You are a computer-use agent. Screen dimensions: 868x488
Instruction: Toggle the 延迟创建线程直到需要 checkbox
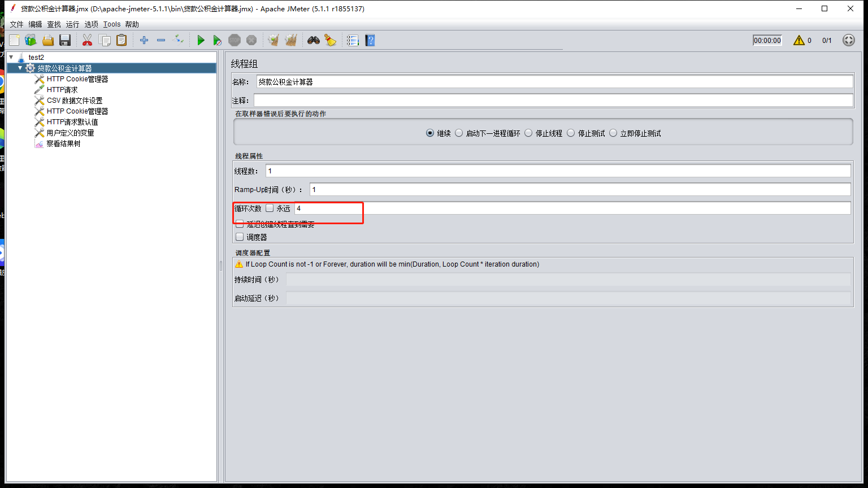pos(240,224)
